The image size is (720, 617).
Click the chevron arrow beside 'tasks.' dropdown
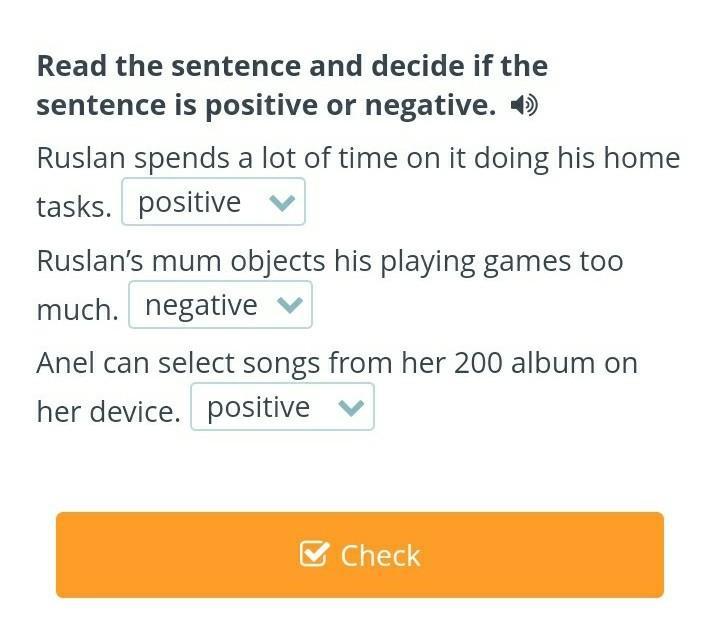tap(282, 202)
